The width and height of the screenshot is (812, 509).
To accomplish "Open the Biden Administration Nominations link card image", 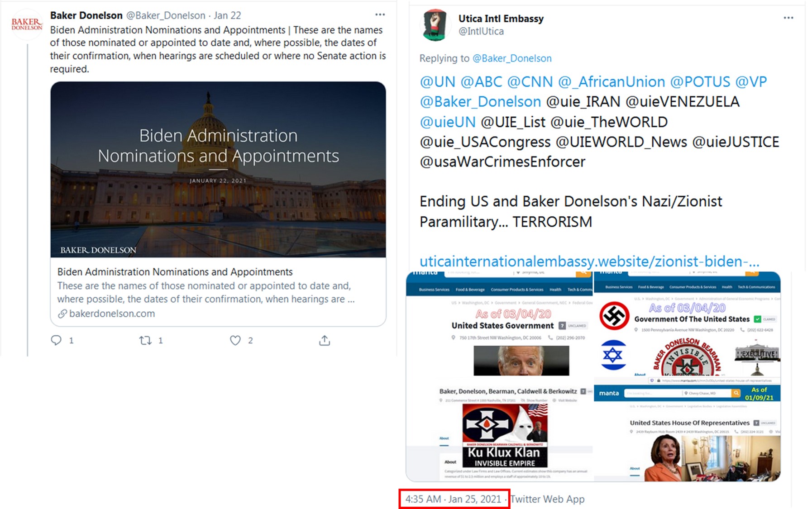I will (x=218, y=170).
